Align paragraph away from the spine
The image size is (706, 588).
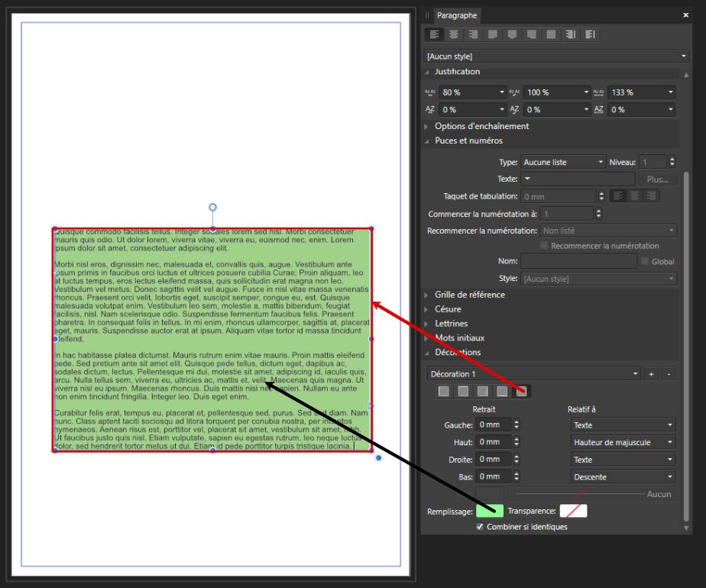pos(590,34)
